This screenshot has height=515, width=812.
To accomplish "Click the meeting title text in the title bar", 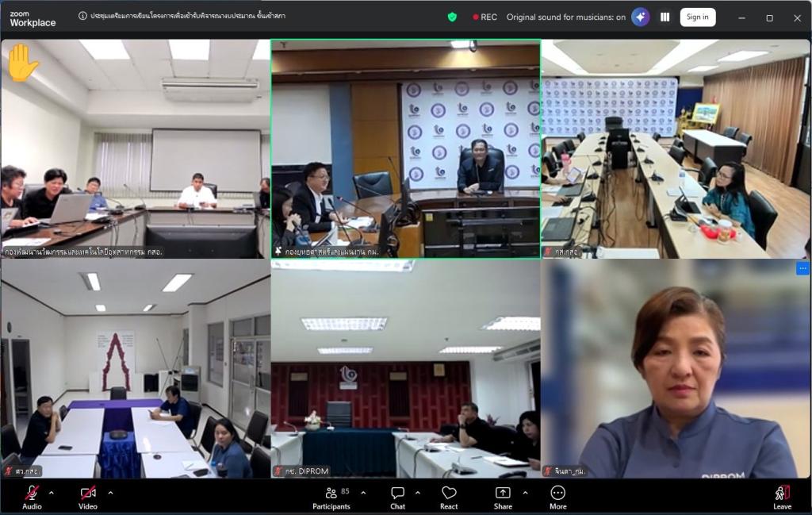I will (x=188, y=16).
